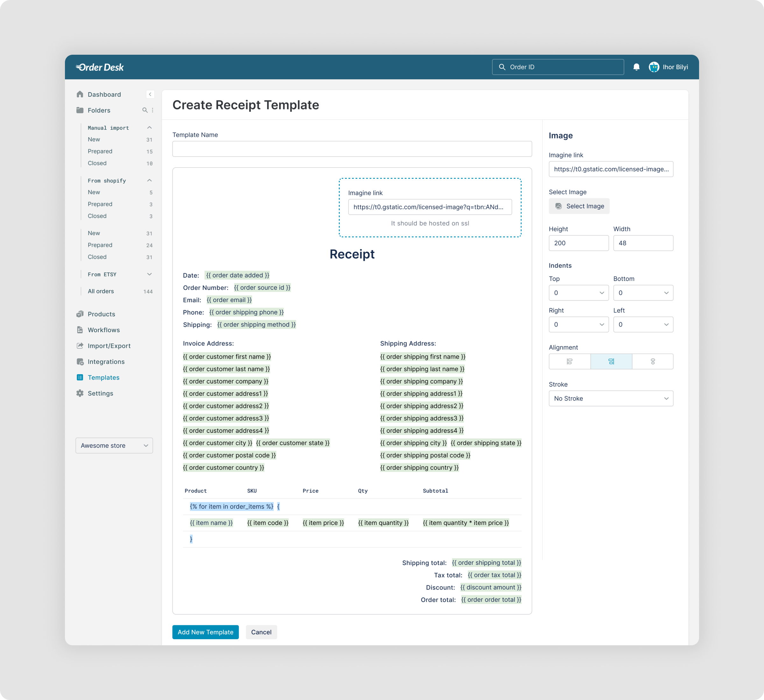
Task: Select left alignment option
Action: (x=569, y=361)
